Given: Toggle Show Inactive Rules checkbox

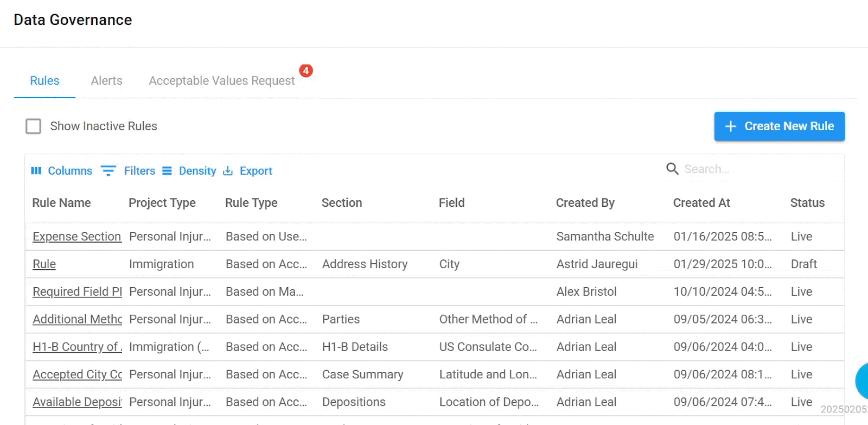Looking at the screenshot, I should [x=34, y=126].
